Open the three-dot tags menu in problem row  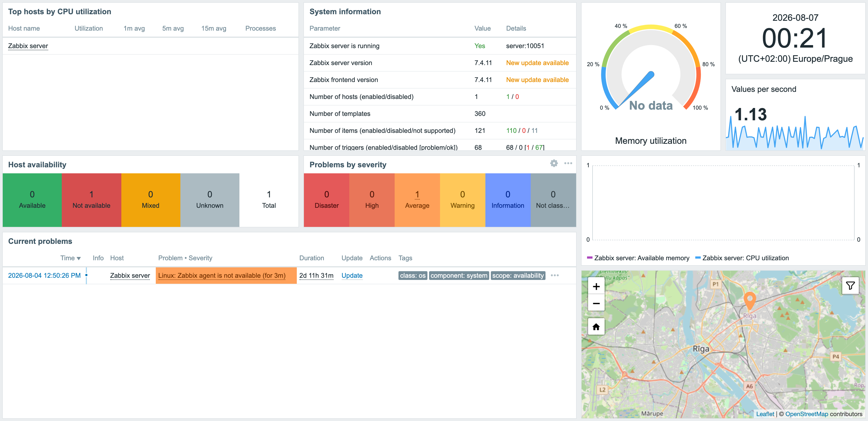point(555,276)
